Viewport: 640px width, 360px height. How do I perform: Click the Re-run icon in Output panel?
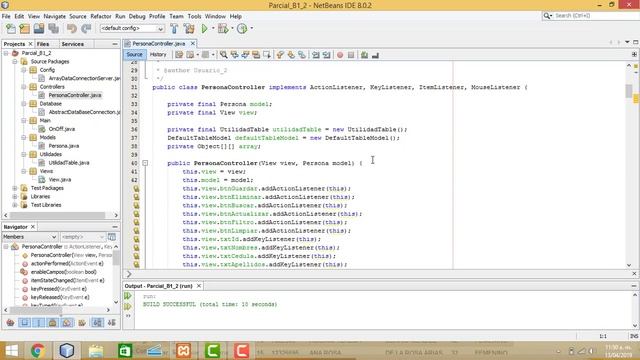(128, 296)
